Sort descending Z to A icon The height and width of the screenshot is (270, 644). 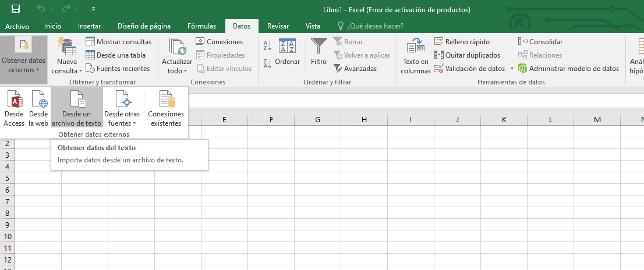coord(267,63)
